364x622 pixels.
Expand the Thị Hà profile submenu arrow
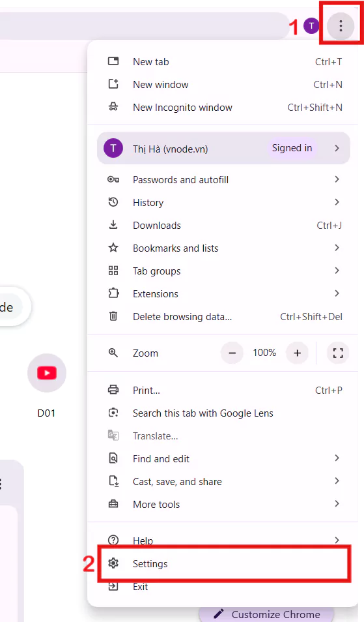[x=337, y=148]
